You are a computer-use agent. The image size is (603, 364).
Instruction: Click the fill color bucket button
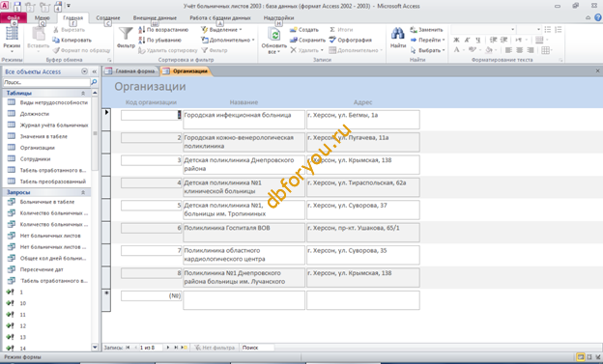coord(489,50)
